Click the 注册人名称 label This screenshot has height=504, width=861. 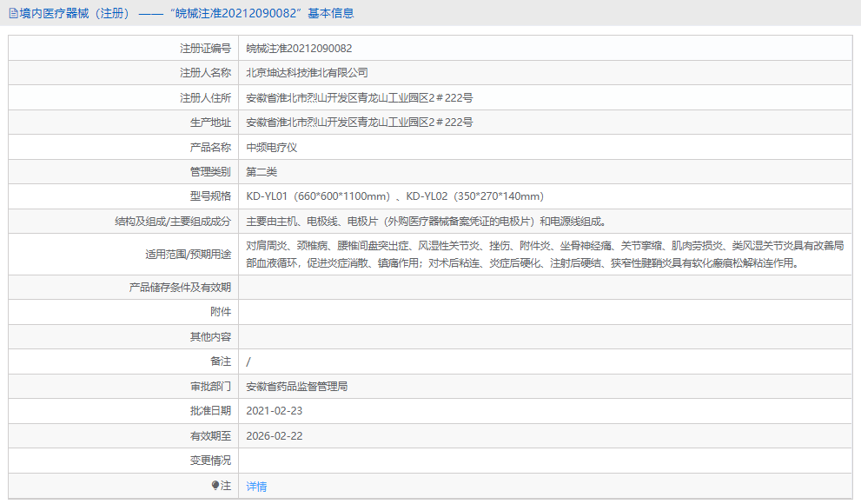point(205,72)
